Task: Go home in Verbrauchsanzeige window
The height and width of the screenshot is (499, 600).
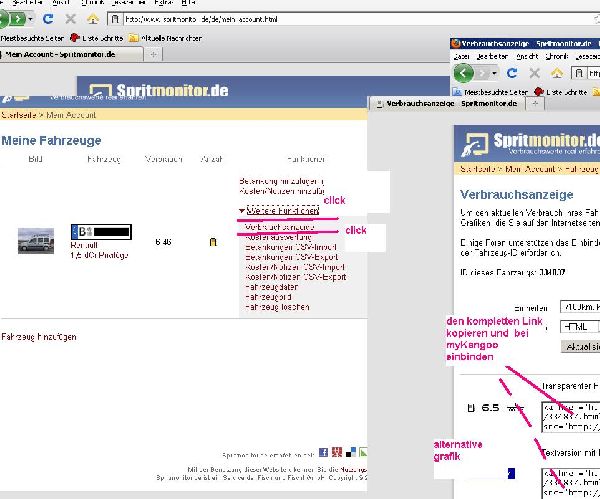Action: 557,73
